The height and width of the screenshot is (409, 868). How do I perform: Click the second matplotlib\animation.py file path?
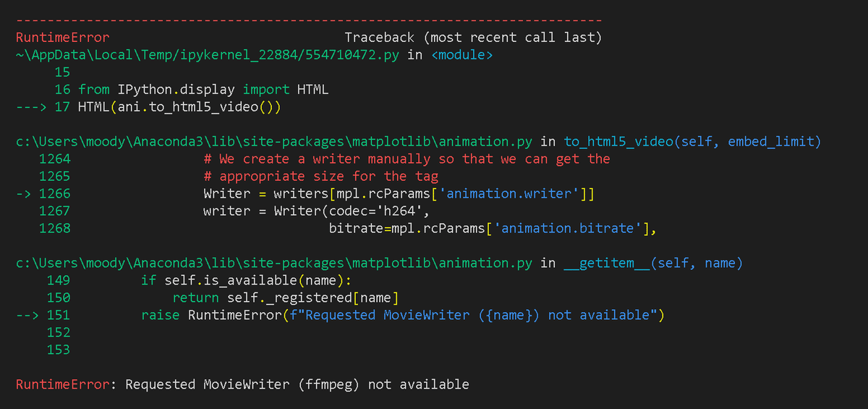coord(275,263)
